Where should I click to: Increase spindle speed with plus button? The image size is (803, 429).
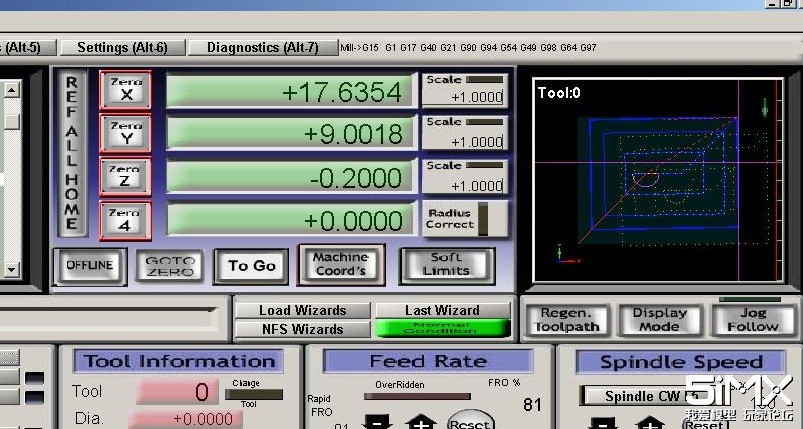[x=649, y=424]
